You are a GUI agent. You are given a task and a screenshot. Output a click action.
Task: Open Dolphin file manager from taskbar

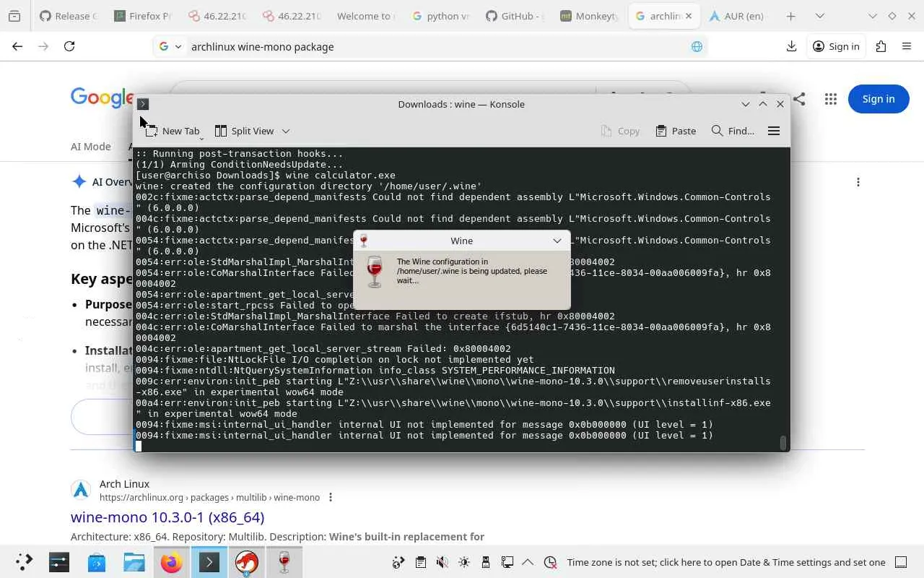pyautogui.click(x=134, y=562)
